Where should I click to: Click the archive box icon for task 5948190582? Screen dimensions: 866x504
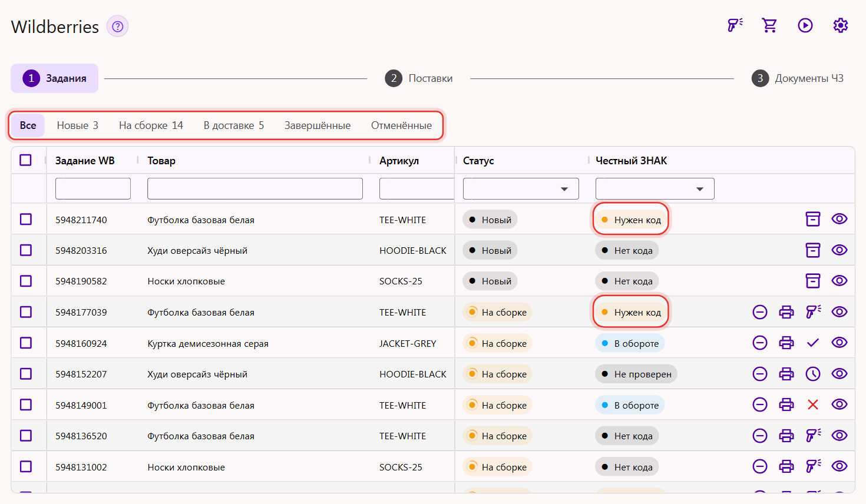(x=813, y=281)
